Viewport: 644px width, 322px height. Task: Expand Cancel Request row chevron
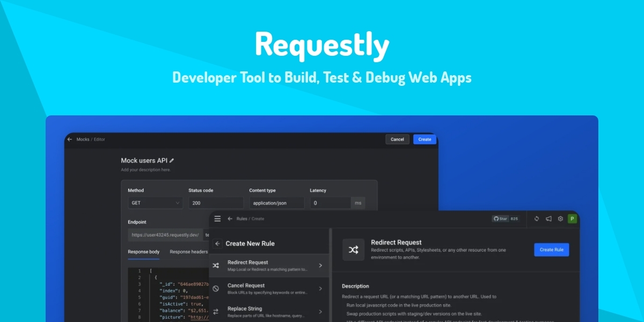[320, 288]
